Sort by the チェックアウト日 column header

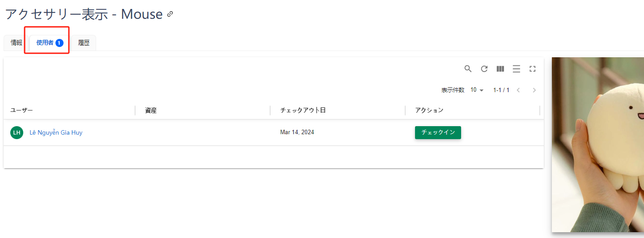click(x=303, y=110)
